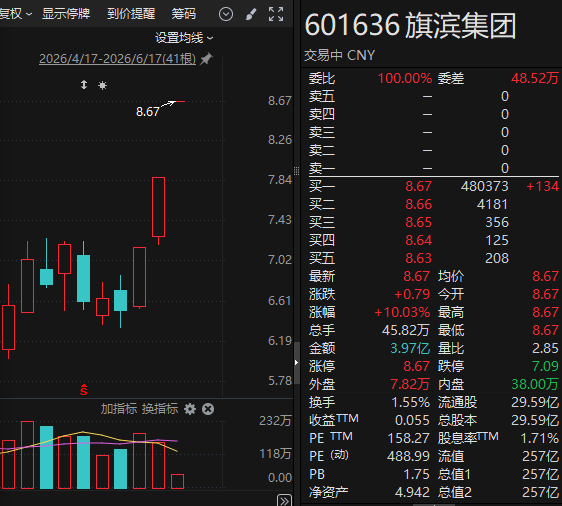Select the 买五 price 8.63
The width and height of the screenshot is (562, 506).
coord(419,258)
